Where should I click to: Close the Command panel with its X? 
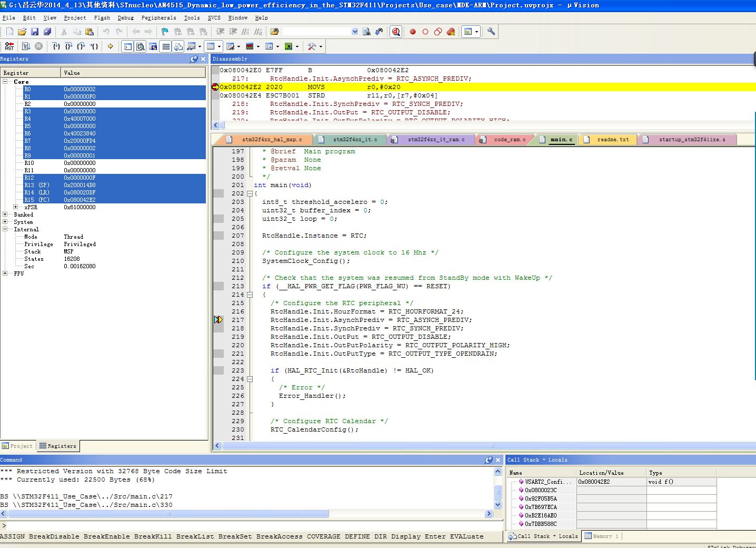(498, 460)
